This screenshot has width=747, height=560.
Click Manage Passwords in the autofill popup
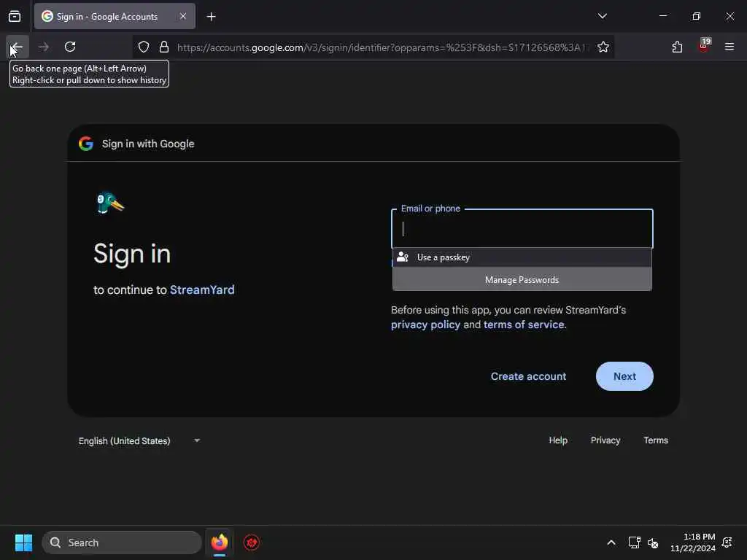[522, 279]
